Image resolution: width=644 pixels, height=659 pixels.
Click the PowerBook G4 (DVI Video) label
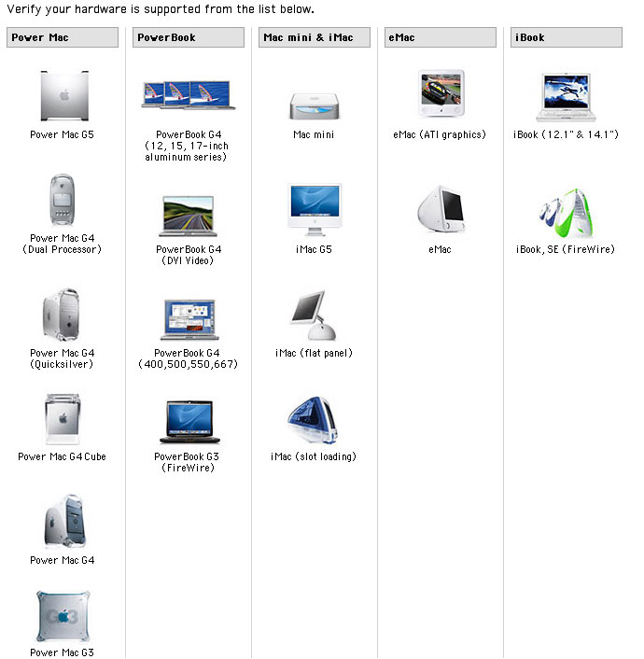[189, 255]
